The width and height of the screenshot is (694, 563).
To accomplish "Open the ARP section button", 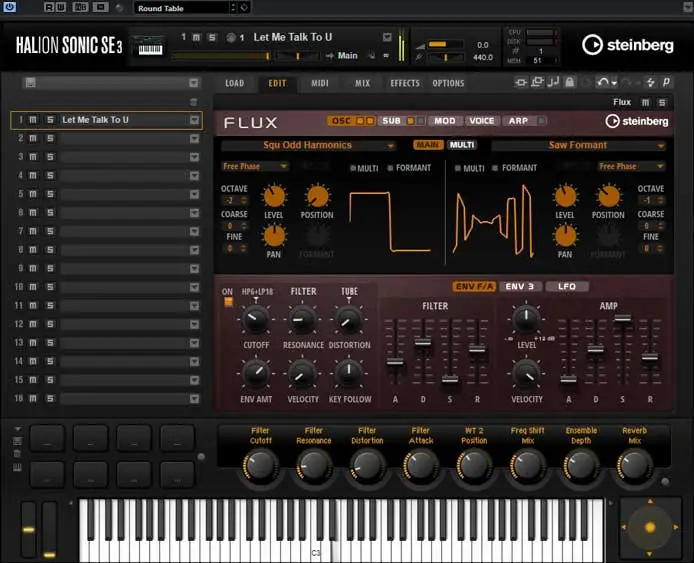I will (518, 121).
